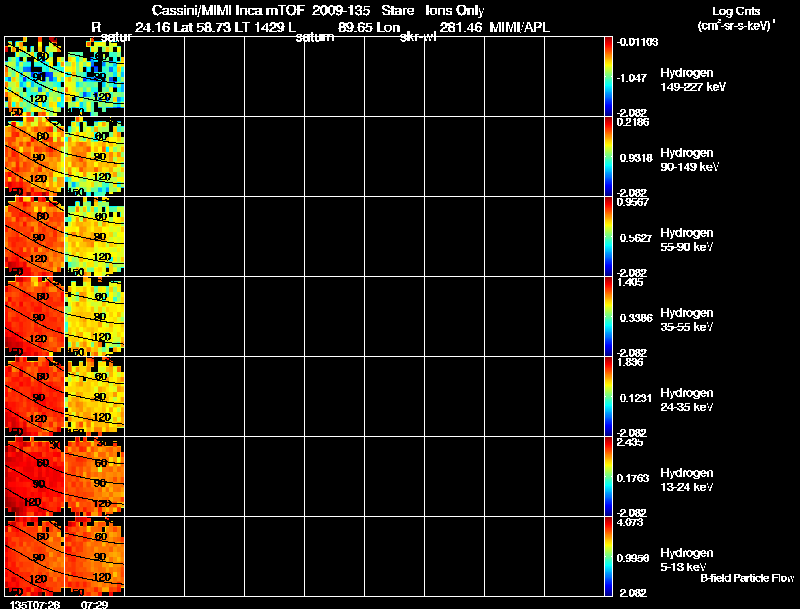Select the Hydrogen 149-227 keV image at 07:29

[95, 76]
